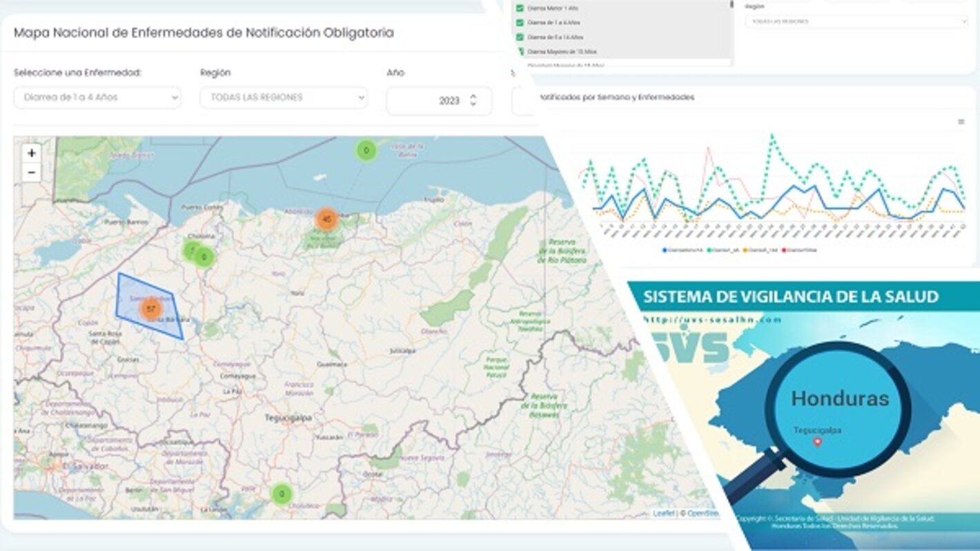
Task: Uncheck Diarrea Menor 1 Año checkbox
Action: (x=520, y=8)
